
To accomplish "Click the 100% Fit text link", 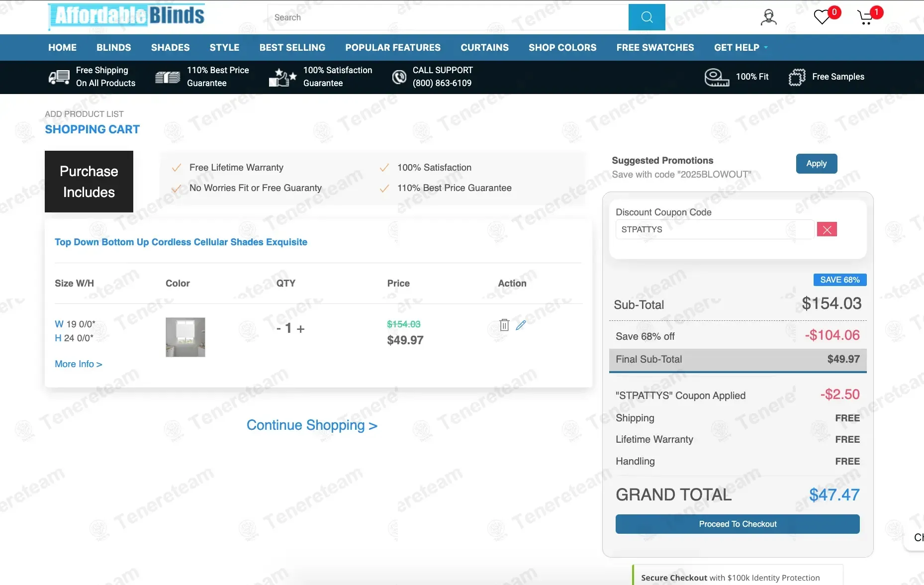I will click(752, 77).
